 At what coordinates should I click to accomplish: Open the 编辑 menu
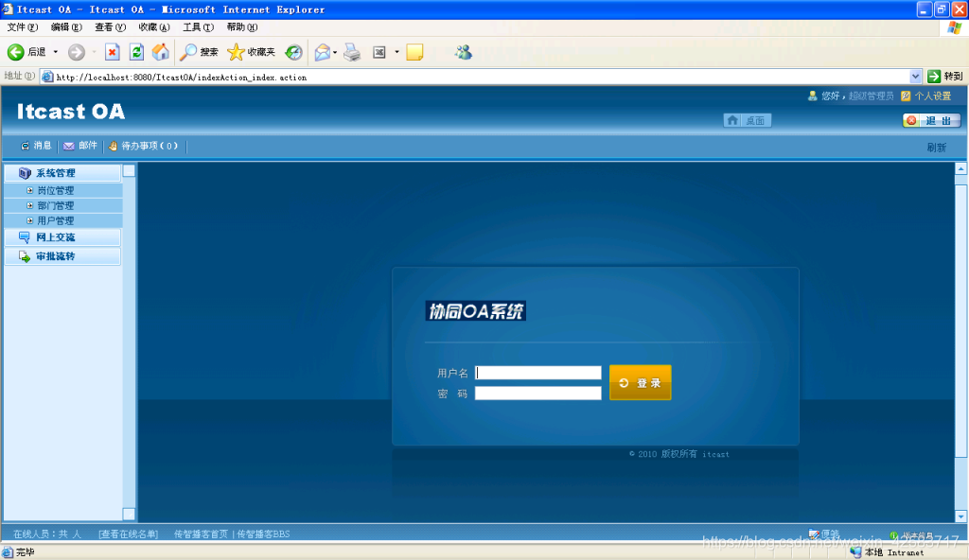pos(66,27)
